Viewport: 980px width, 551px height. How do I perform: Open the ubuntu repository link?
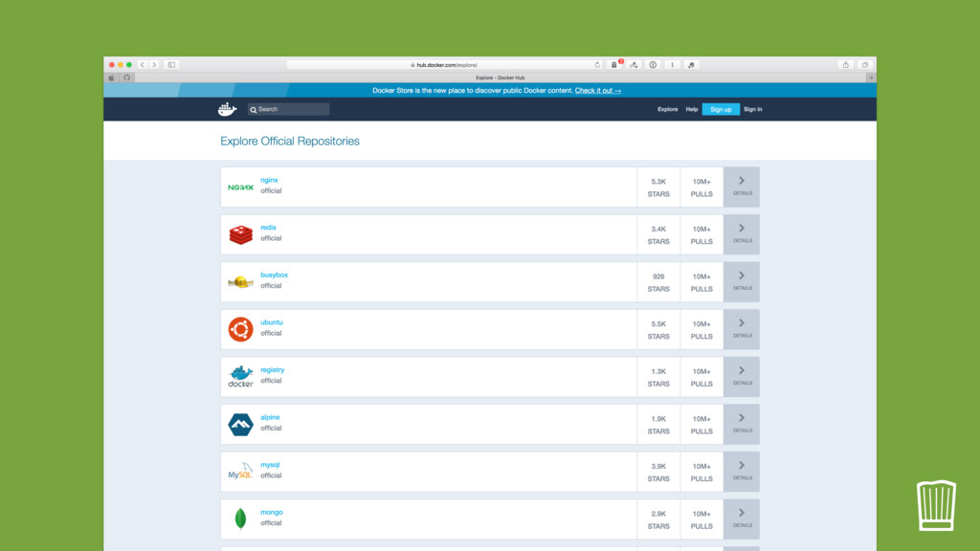(x=272, y=322)
